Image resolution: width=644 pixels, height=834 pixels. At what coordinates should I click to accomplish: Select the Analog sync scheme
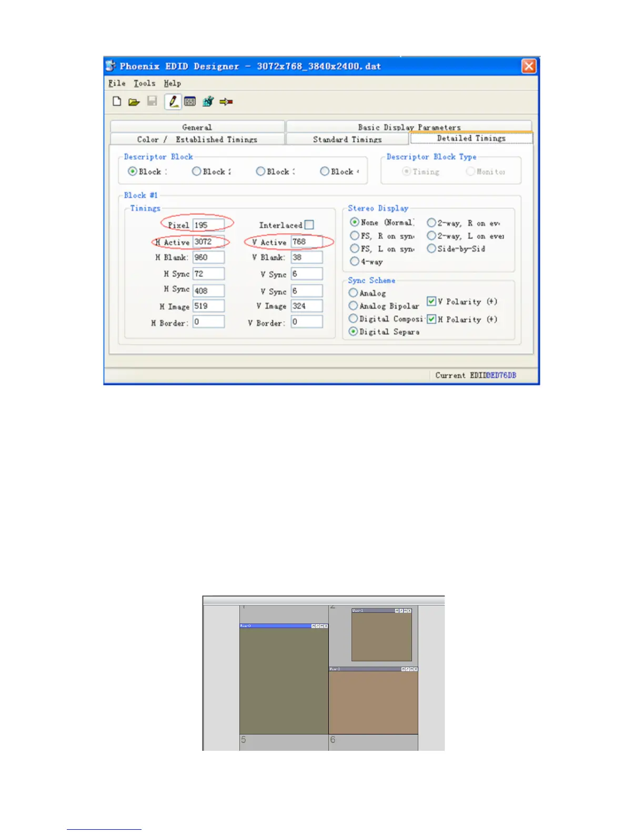pos(354,293)
